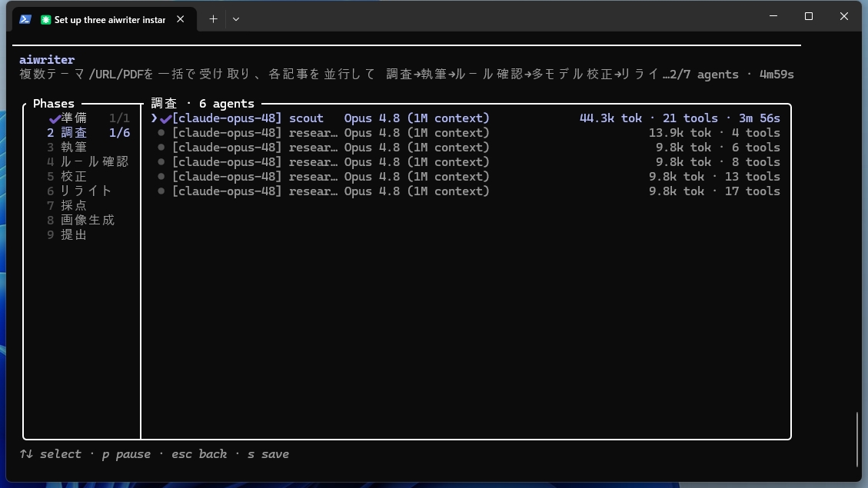The width and height of the screenshot is (868, 488).
Task: Select the 'Set up three aiwriter instar' tab
Action: (x=105, y=19)
